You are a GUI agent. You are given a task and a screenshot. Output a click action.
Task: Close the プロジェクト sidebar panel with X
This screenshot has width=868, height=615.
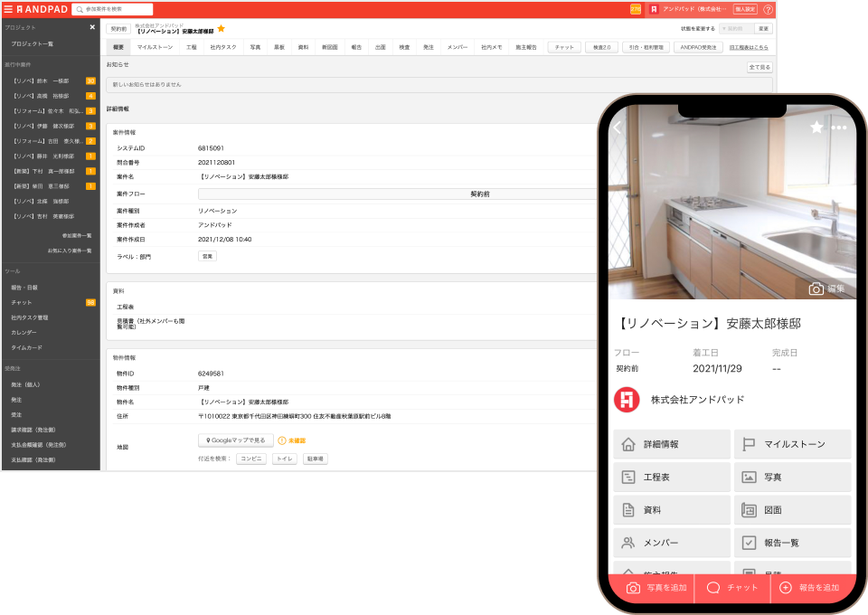92,27
